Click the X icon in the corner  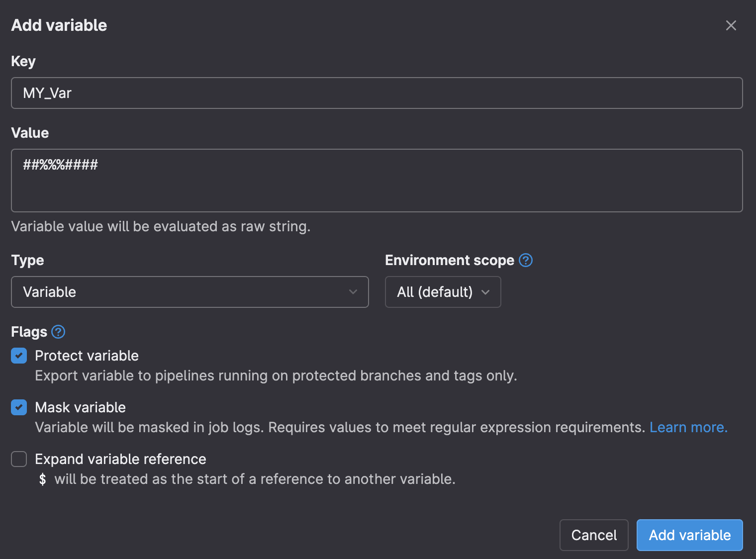pos(731,25)
